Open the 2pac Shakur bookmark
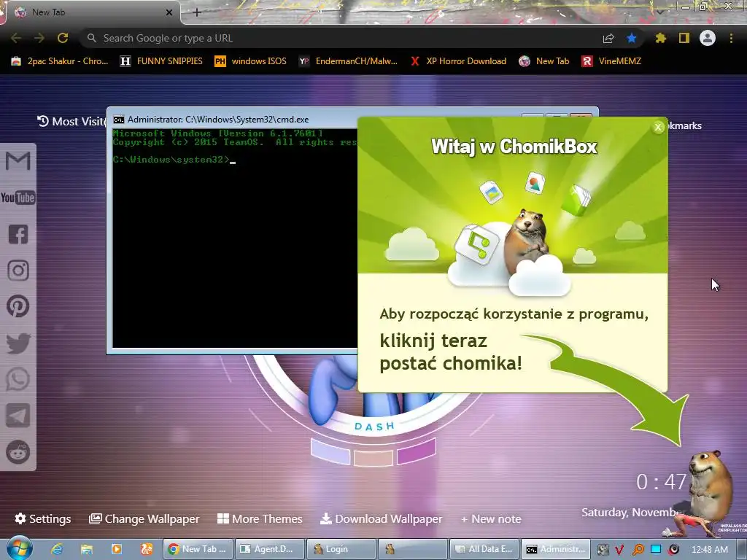Image resolution: width=747 pixels, height=560 pixels. tap(60, 61)
